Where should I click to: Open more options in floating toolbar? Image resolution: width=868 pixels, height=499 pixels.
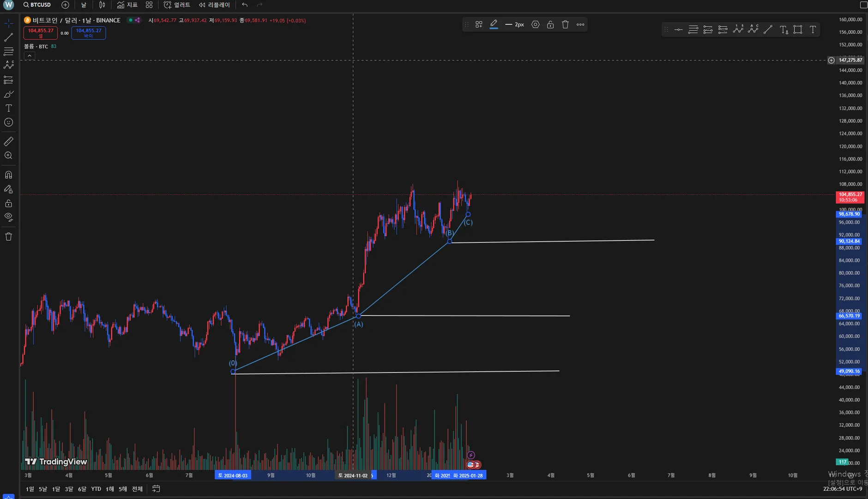pyautogui.click(x=580, y=24)
